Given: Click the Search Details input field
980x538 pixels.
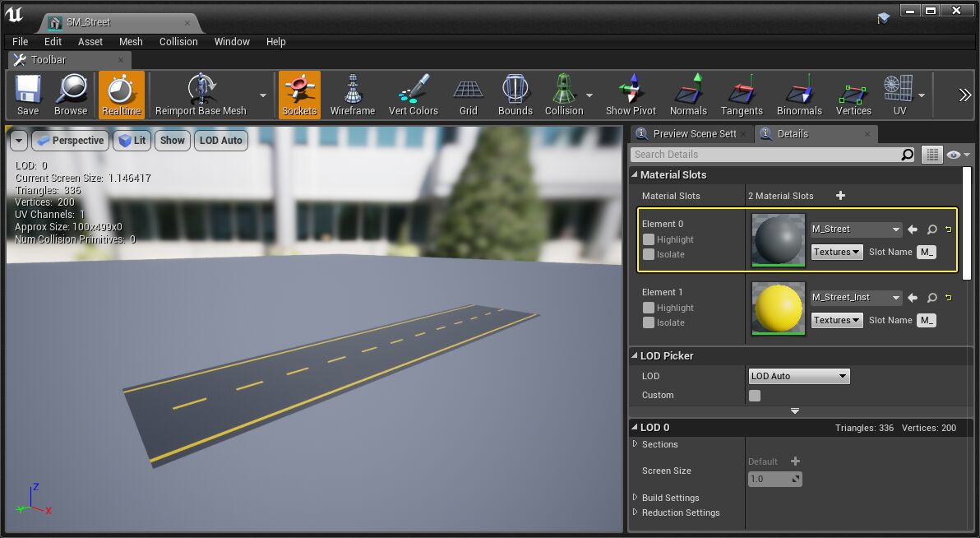Looking at the screenshot, I should 765,155.
